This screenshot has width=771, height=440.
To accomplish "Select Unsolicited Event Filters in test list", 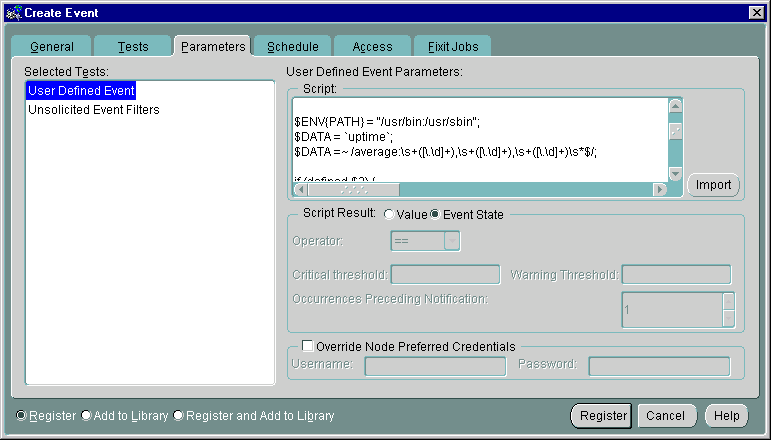I will pos(94,110).
